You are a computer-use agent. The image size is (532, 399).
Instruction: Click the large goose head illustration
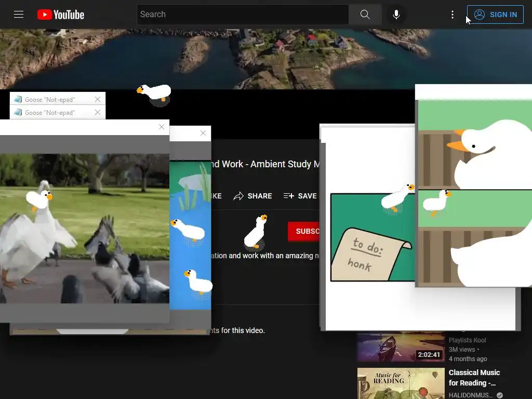[x=489, y=154]
